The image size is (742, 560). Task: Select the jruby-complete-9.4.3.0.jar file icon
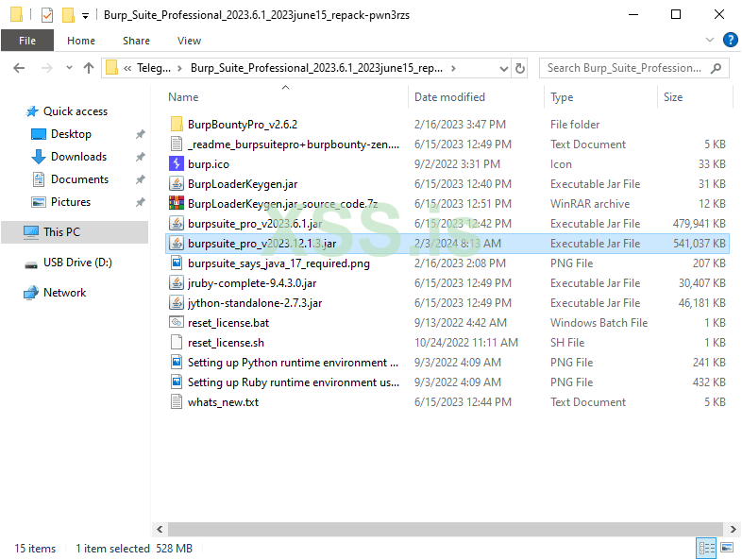[176, 282]
